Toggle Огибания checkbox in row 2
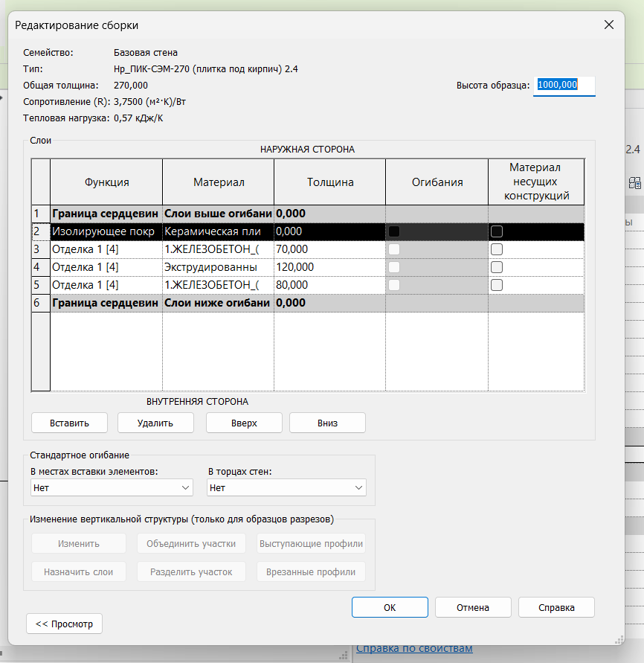Viewport: 644px width, 663px height. pyautogui.click(x=394, y=231)
